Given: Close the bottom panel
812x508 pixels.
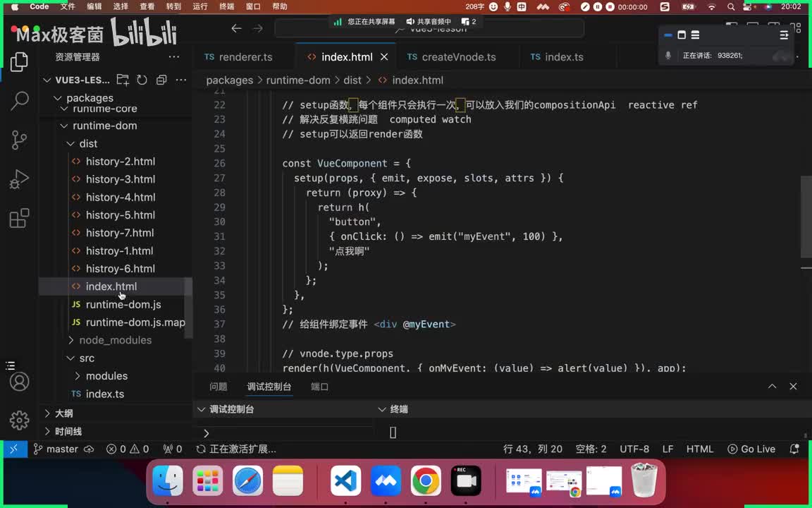Looking at the screenshot, I should pyautogui.click(x=794, y=386).
